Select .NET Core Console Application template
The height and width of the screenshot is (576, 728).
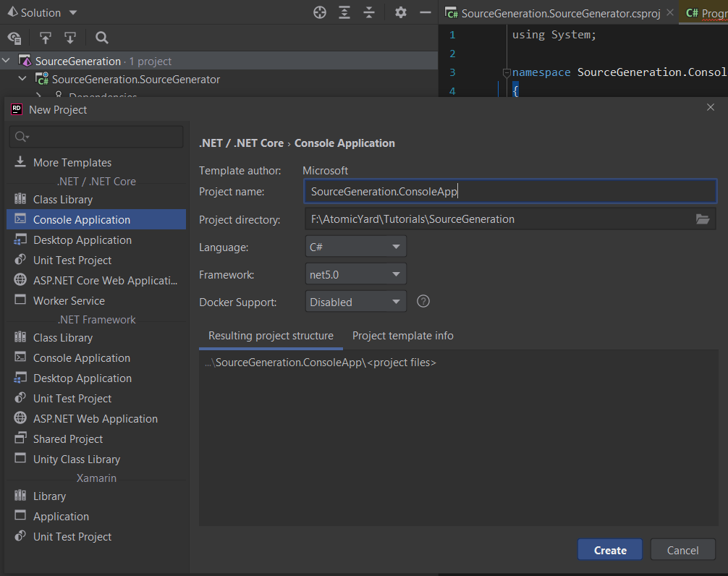pos(96,219)
